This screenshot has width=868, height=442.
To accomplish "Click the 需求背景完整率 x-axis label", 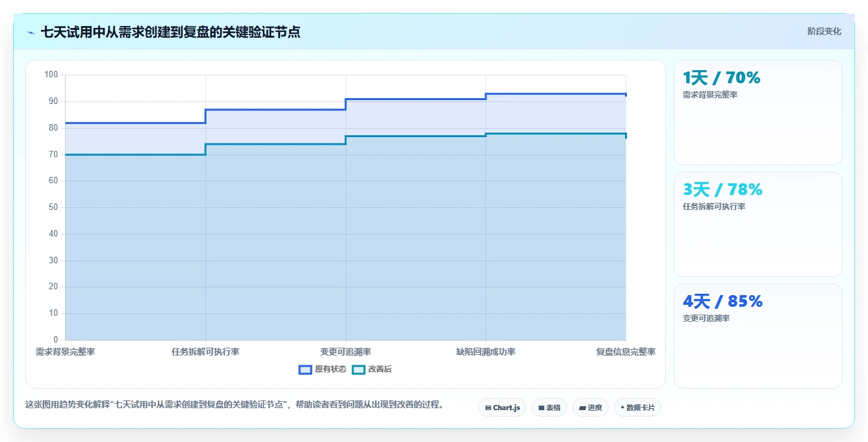I will (66, 352).
